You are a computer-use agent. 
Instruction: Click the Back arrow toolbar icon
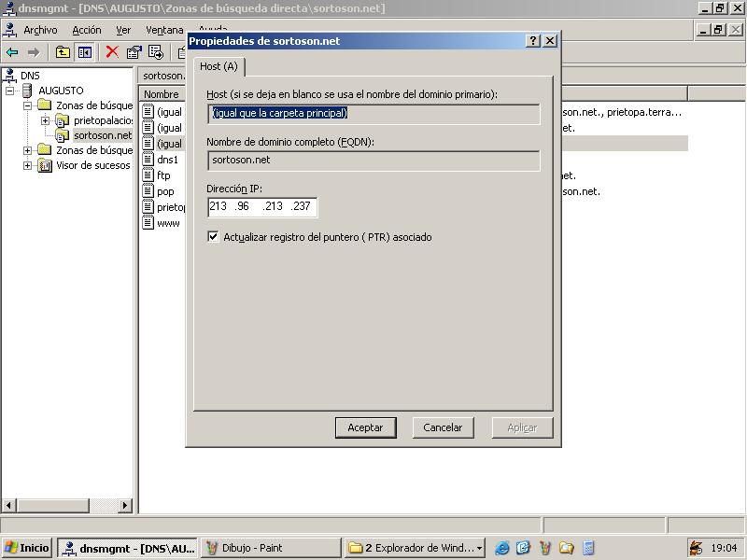pyautogui.click(x=12, y=52)
